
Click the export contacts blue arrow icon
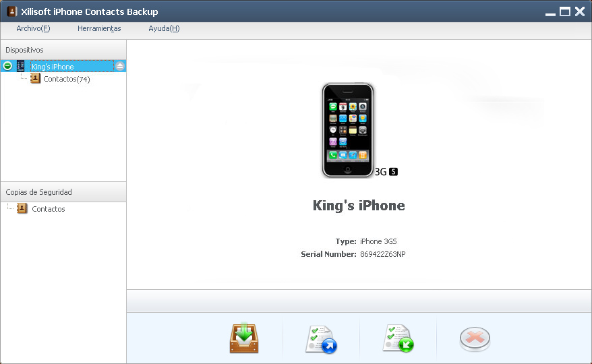tap(321, 339)
